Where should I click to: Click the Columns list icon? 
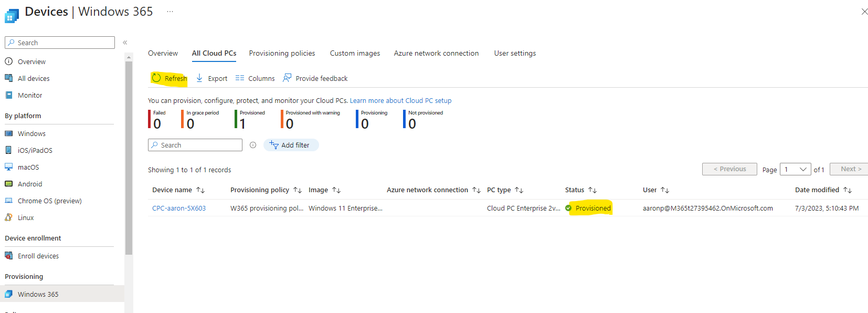pos(240,78)
